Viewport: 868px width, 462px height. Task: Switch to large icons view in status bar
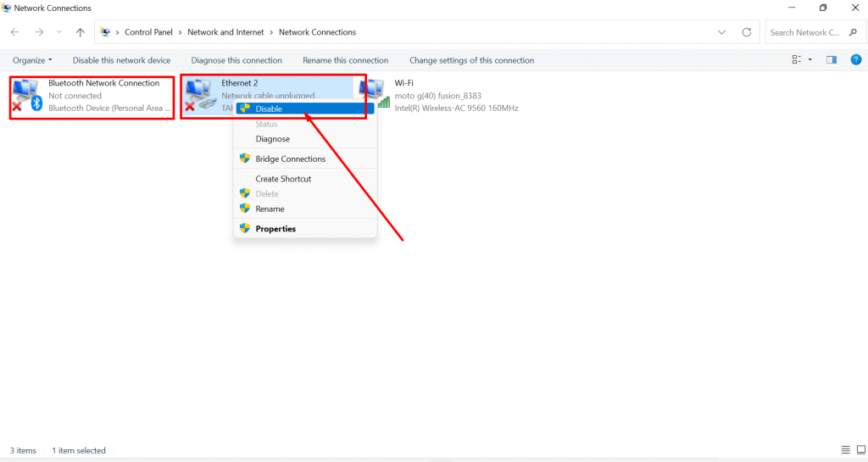pyautogui.click(x=861, y=450)
